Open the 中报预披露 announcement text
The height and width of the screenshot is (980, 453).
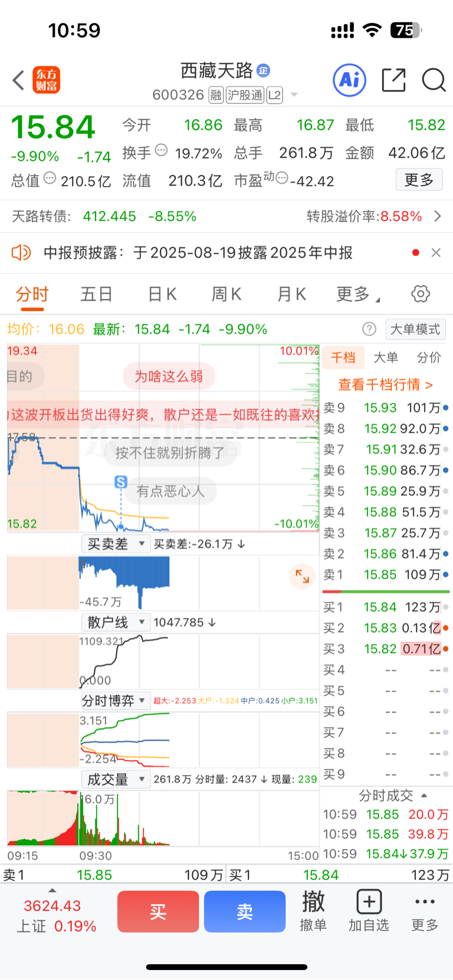[198, 253]
